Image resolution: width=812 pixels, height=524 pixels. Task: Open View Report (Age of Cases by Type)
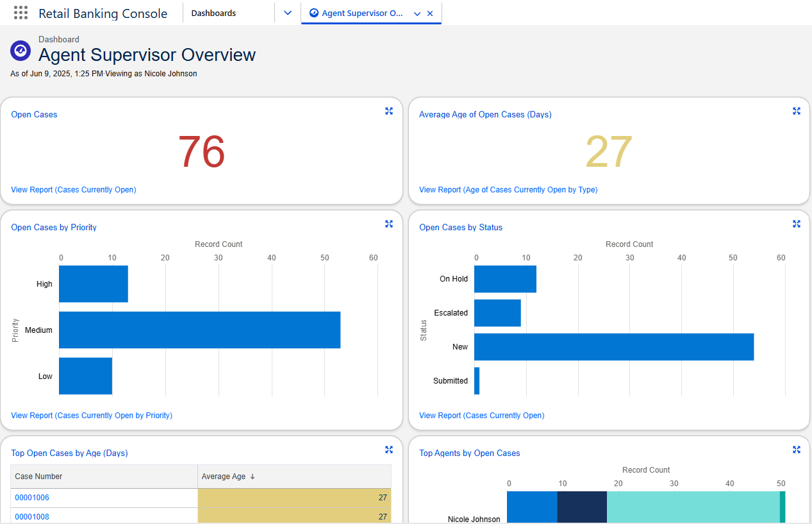508,190
